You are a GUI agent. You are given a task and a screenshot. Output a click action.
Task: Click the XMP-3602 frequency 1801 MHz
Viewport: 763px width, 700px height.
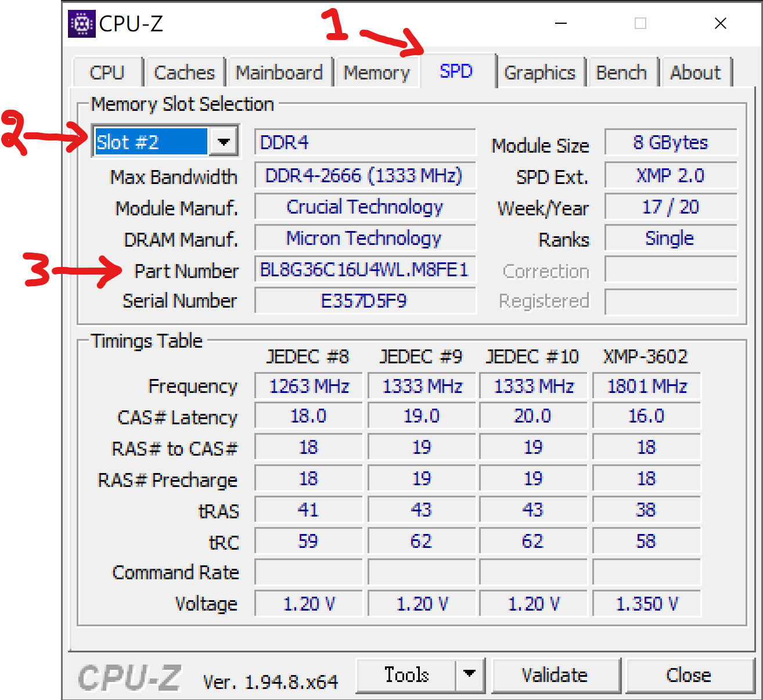pos(647,386)
